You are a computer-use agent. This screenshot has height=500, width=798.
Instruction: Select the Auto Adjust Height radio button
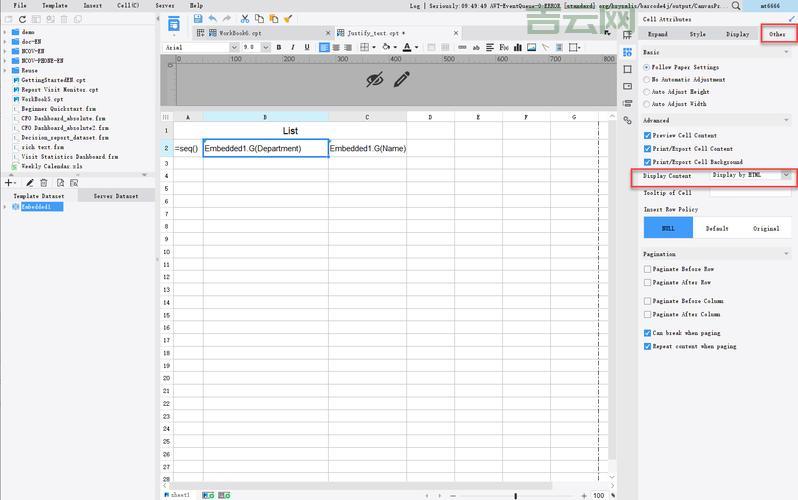(648, 91)
